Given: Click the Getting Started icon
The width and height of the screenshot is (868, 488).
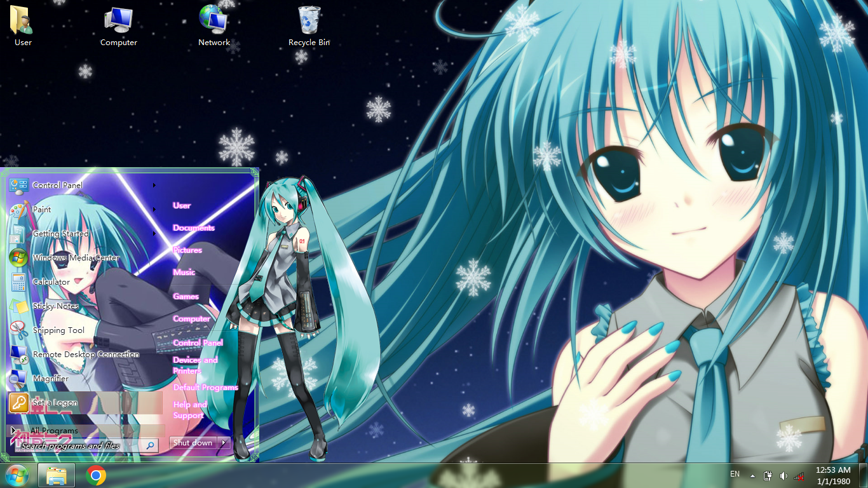Looking at the screenshot, I should (19, 234).
